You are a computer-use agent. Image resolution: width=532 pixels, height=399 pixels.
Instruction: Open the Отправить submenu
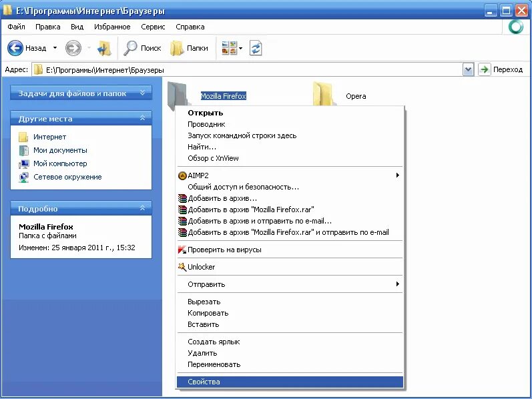coord(290,284)
